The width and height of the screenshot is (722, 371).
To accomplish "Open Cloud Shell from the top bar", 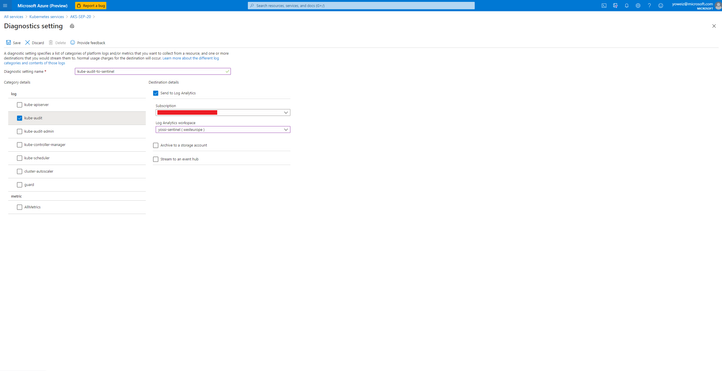I will 604,6.
